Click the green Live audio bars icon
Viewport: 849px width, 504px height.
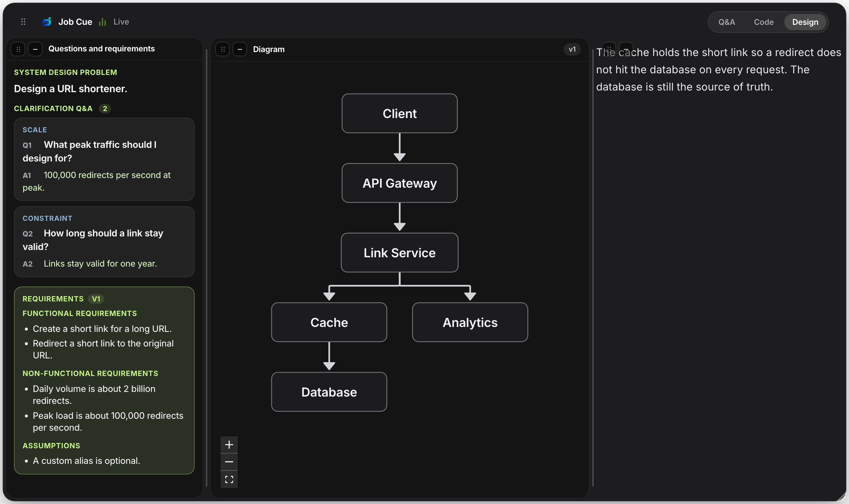click(x=102, y=22)
